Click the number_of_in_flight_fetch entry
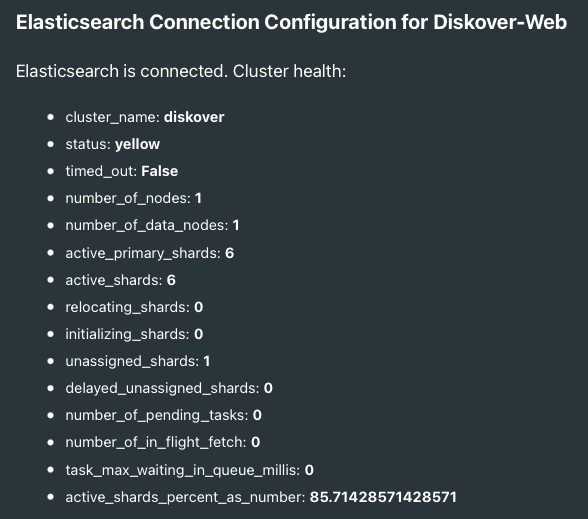 tap(163, 442)
